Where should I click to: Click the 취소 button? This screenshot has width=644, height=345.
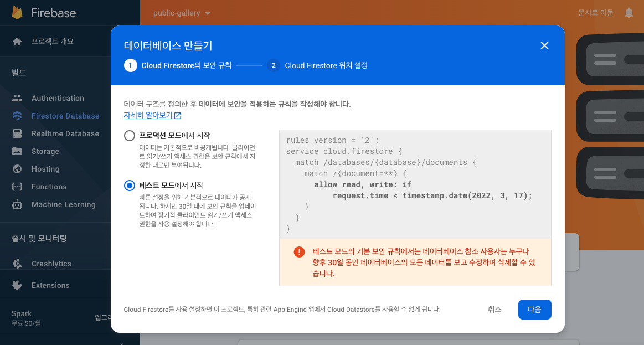point(494,309)
